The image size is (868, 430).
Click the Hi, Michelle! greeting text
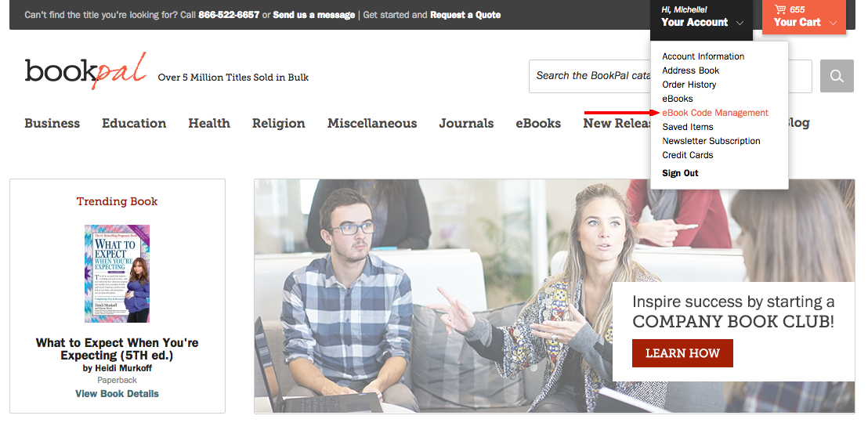click(x=684, y=9)
